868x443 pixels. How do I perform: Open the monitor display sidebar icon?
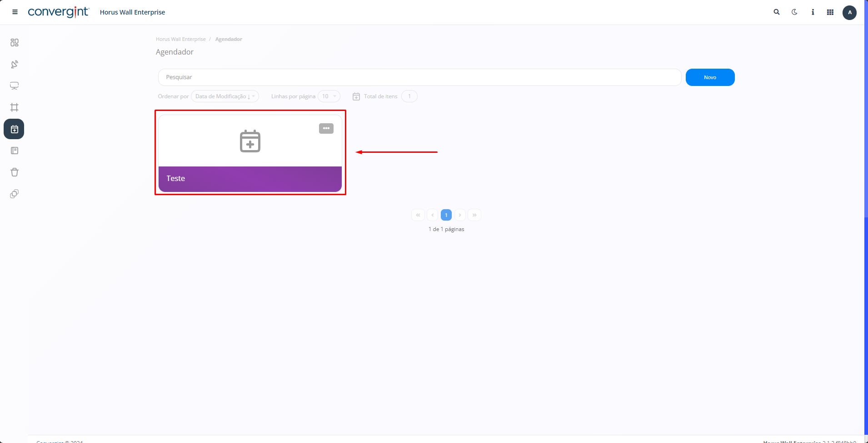tap(15, 86)
